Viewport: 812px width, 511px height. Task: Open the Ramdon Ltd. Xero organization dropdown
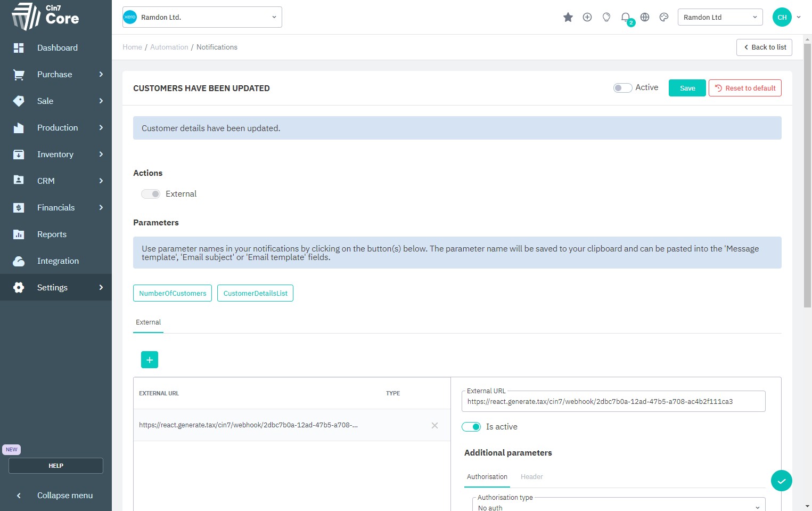[x=202, y=17]
